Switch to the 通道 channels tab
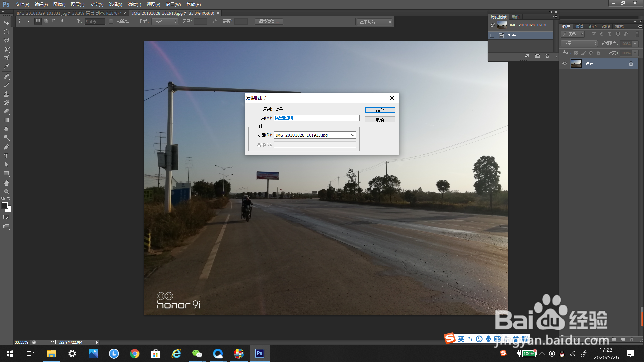 pos(579,26)
